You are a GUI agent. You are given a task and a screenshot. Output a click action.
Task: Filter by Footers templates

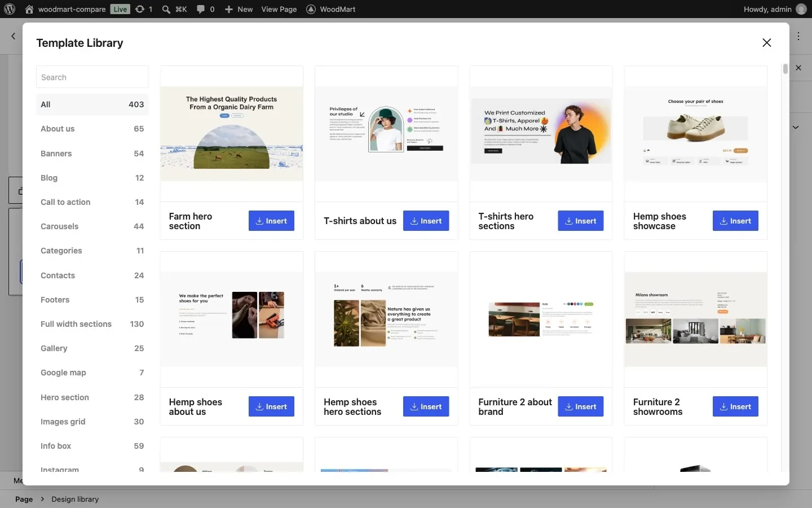click(92, 300)
